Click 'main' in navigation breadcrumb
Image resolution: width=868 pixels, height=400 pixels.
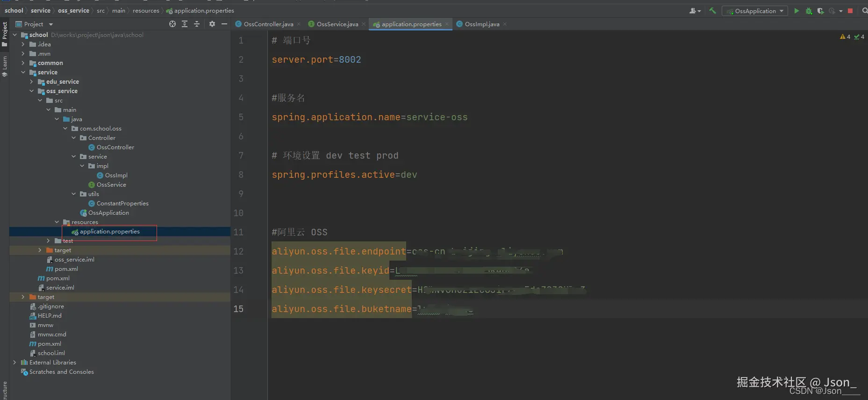tap(119, 10)
